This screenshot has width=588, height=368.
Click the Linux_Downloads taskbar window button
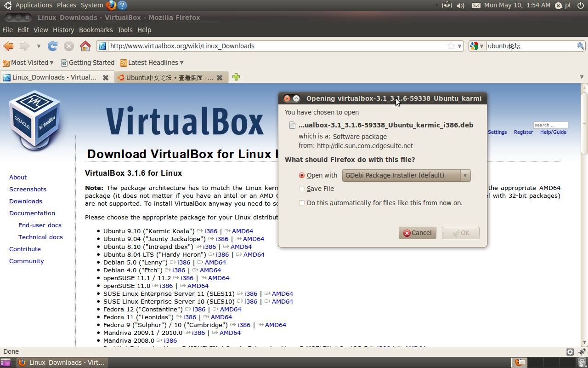[x=62, y=362]
